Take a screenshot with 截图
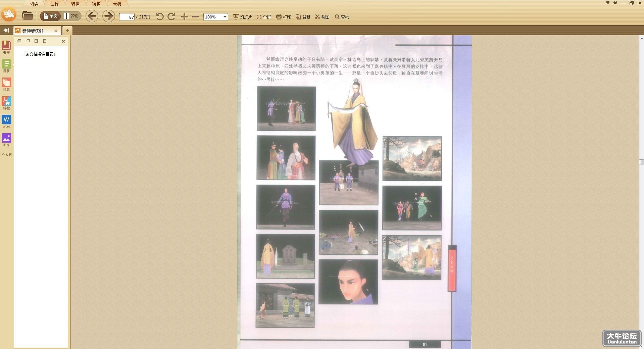644x349 pixels. tap(322, 17)
